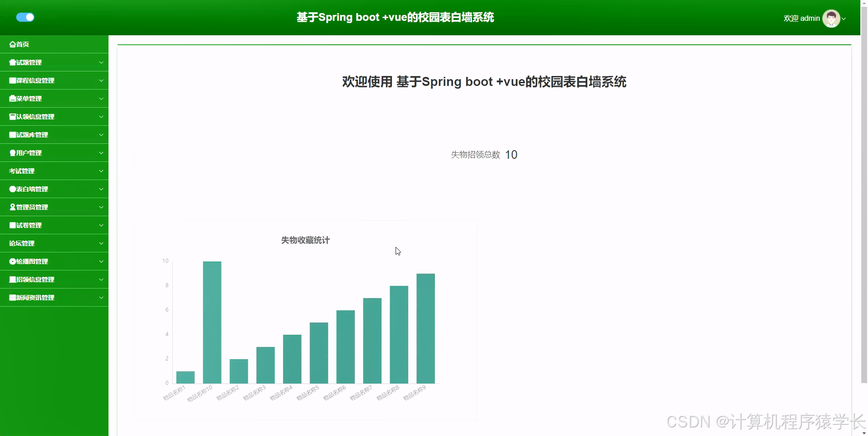
Task: Click the 招领信息管理 menu icon
Action: pos(13,280)
